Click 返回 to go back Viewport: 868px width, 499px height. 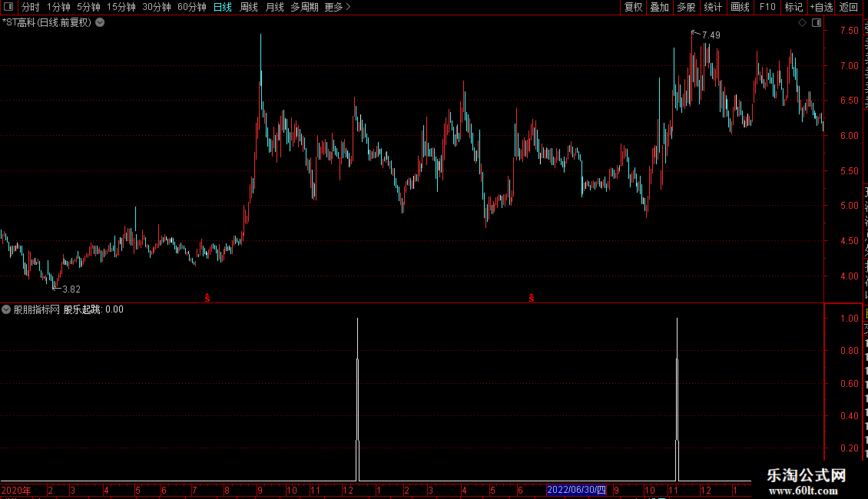pyautogui.click(x=849, y=7)
